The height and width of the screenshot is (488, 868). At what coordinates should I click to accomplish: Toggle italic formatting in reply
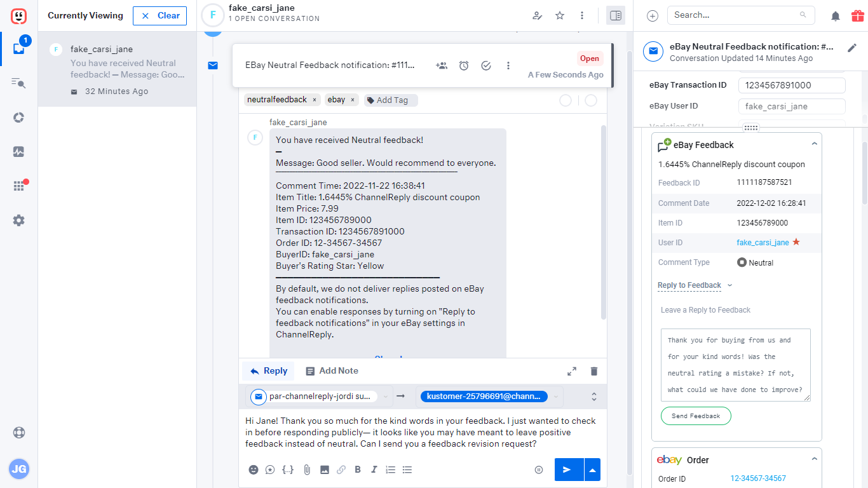pyautogui.click(x=374, y=470)
